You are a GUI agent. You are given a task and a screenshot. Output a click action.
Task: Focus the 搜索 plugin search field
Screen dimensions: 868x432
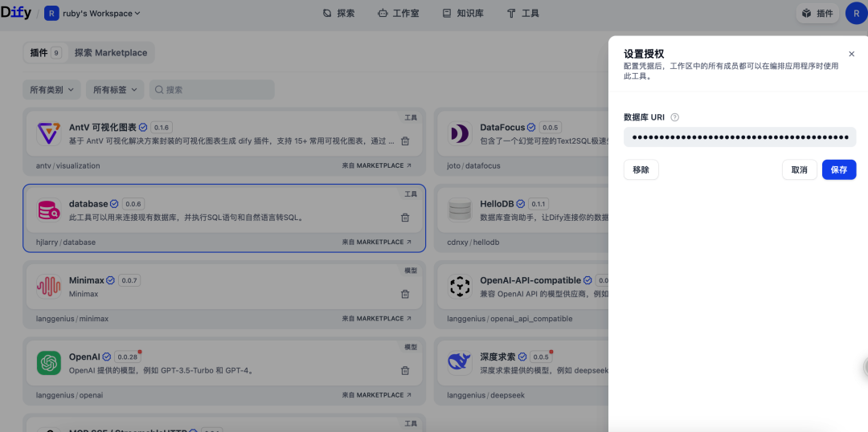[212, 90]
